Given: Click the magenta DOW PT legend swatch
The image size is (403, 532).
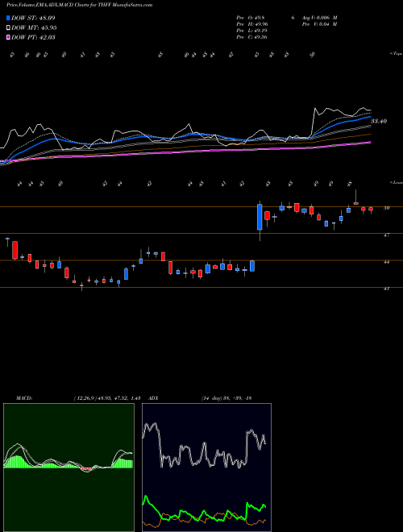Looking at the screenshot, I should click(x=8, y=37).
